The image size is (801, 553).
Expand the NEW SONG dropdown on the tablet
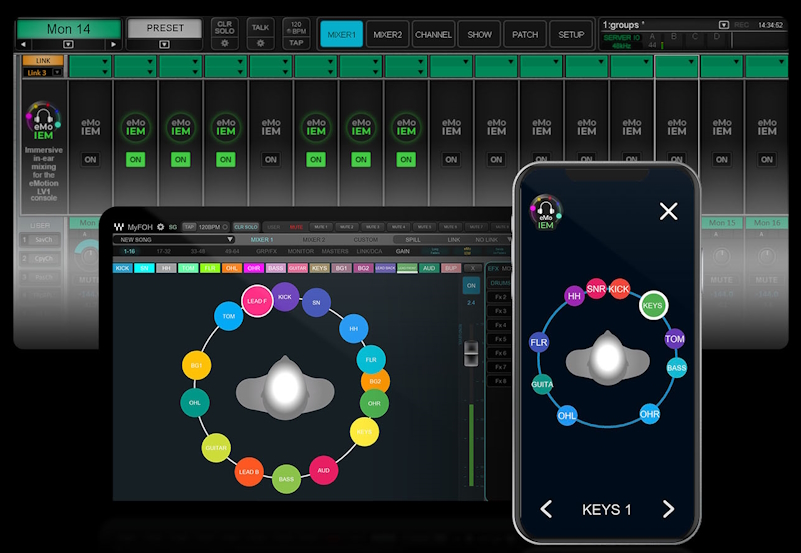pyautogui.click(x=229, y=240)
